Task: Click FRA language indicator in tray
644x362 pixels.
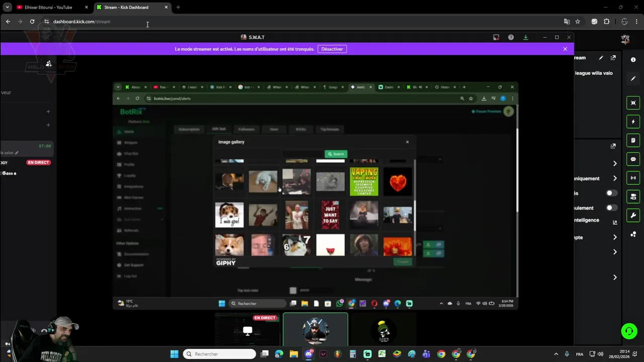Action: [x=580, y=354]
